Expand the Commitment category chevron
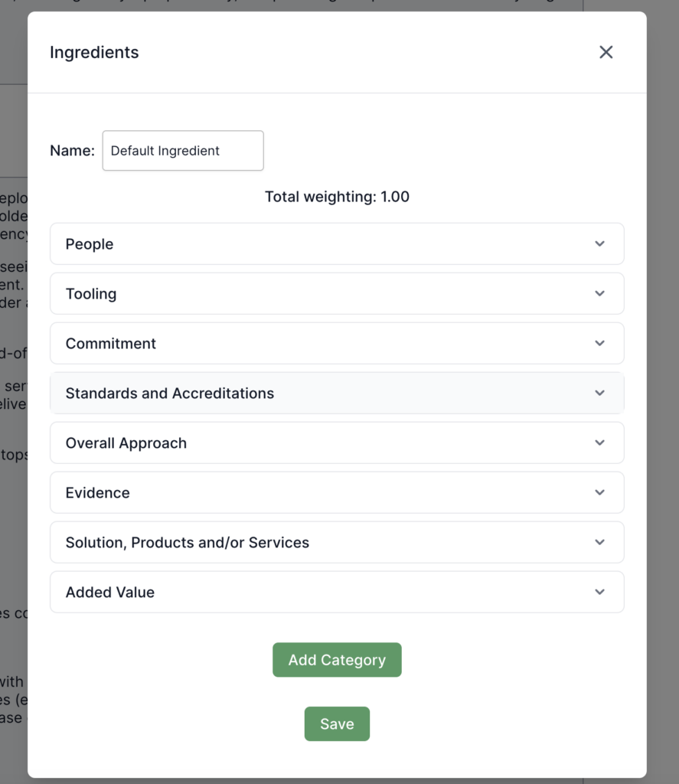The width and height of the screenshot is (679, 784). 599,343
